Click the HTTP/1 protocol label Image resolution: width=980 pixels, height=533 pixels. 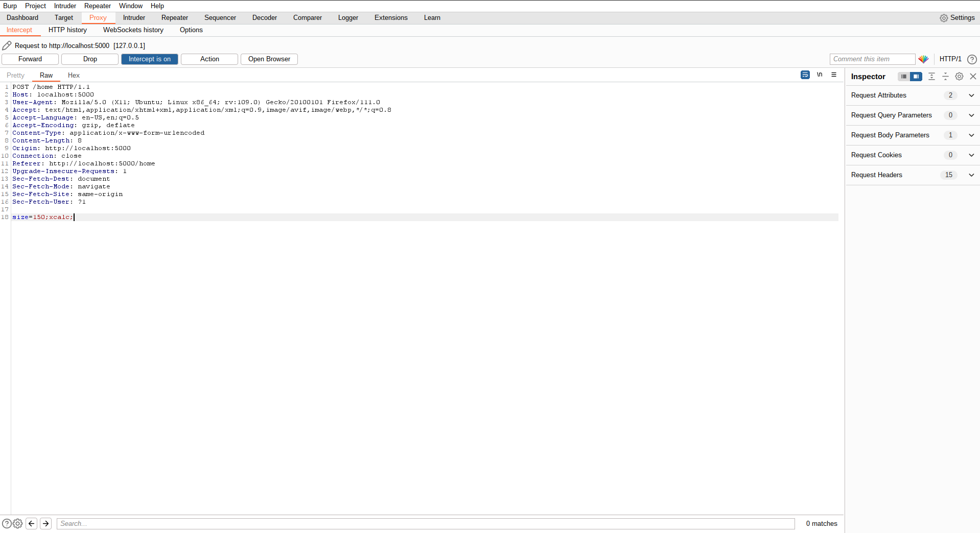[x=950, y=59]
